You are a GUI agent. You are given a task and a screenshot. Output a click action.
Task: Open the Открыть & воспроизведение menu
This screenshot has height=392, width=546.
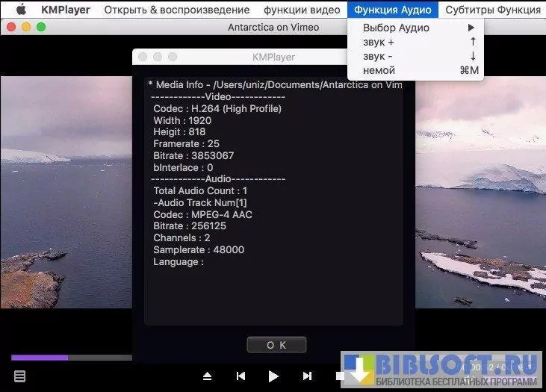click(x=176, y=10)
